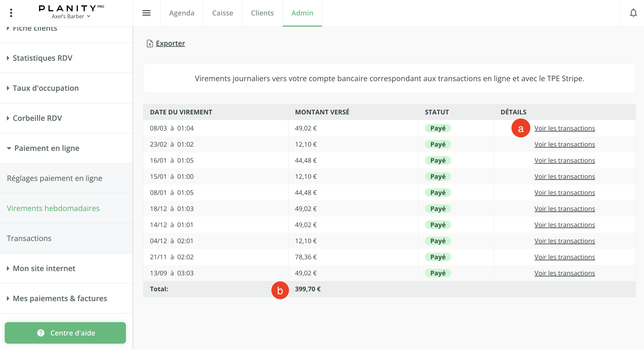
Task: Open the Clients tab
Action: tap(262, 13)
